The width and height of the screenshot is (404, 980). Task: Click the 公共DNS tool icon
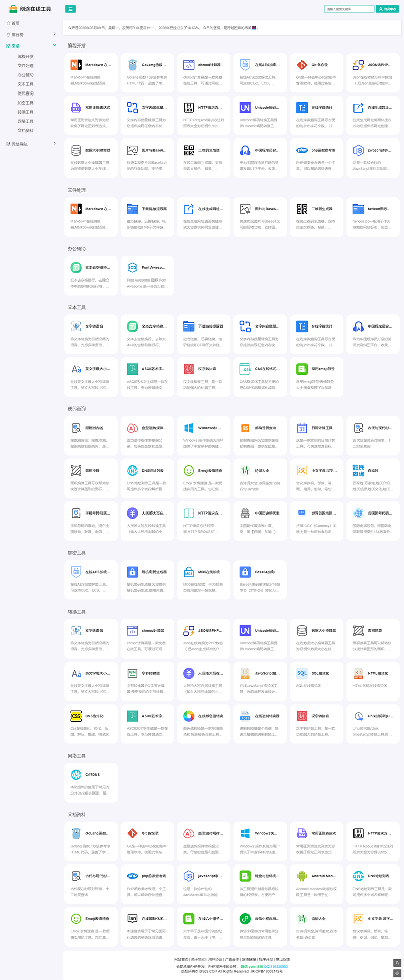point(76,774)
